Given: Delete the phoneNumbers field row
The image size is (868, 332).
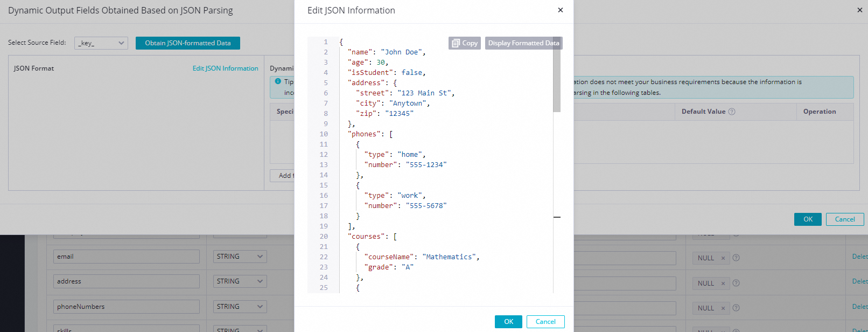Looking at the screenshot, I should pos(860,307).
